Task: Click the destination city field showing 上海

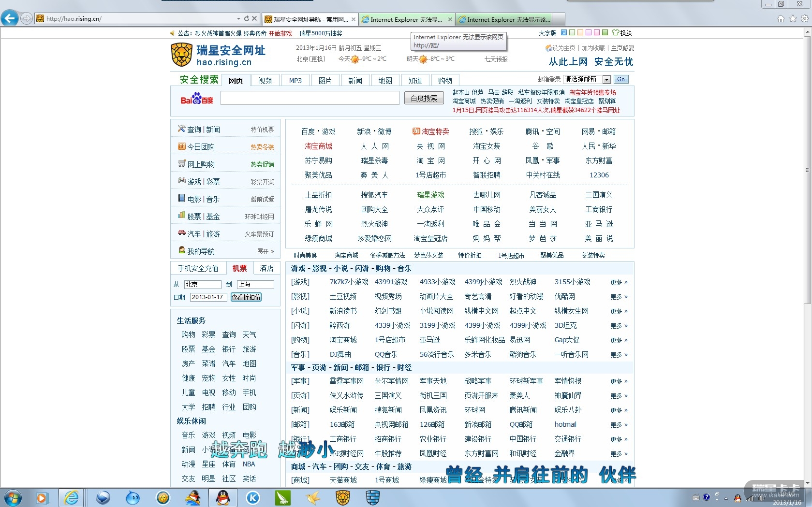Action: point(255,285)
